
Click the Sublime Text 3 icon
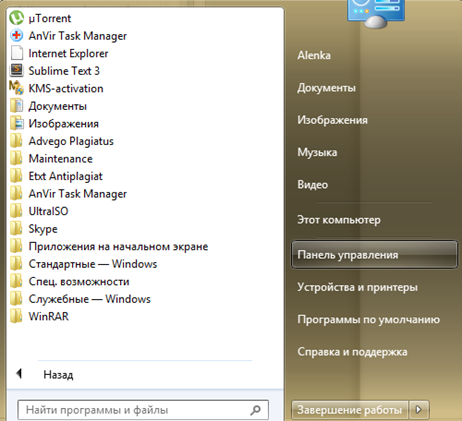16,71
